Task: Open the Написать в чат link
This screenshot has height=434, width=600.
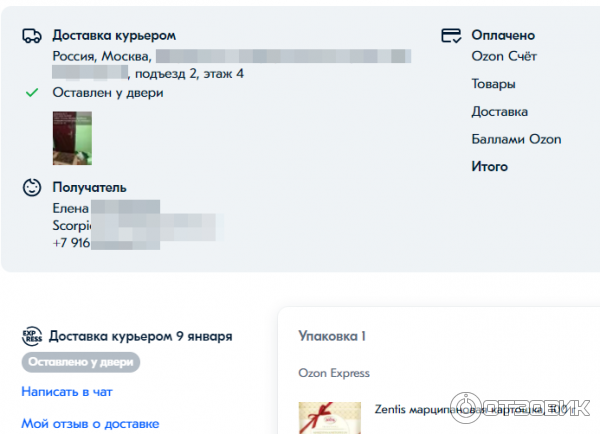Action: coord(67,392)
